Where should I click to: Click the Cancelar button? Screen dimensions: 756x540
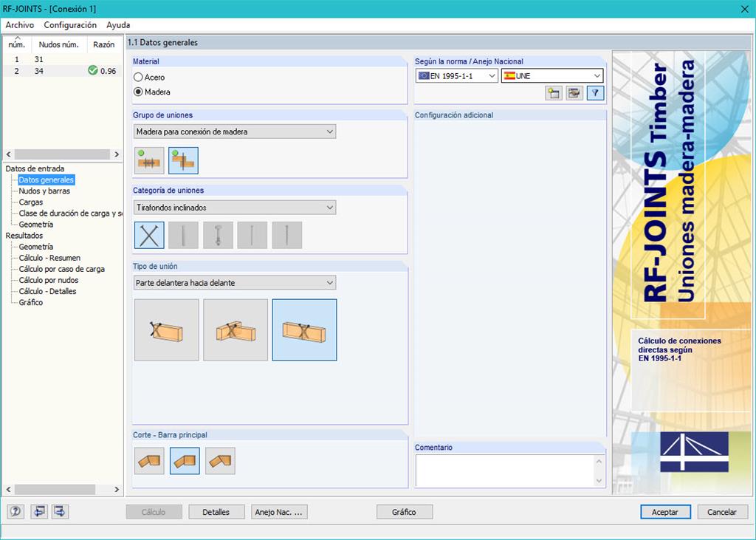point(722,512)
